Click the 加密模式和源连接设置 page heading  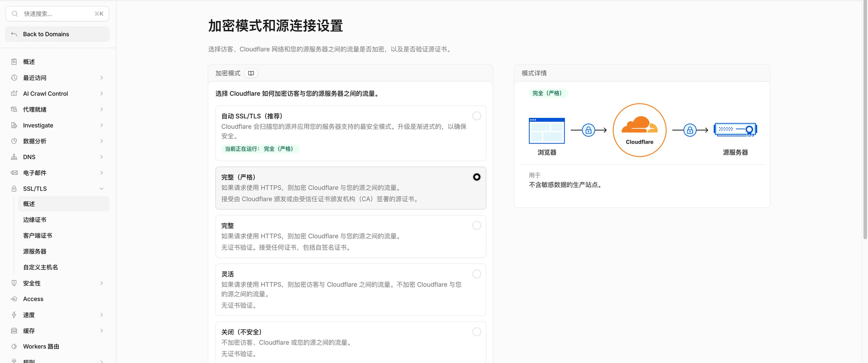275,26
